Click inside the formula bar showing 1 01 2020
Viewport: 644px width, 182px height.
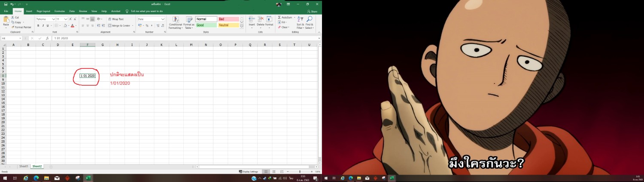pyautogui.click(x=185, y=38)
